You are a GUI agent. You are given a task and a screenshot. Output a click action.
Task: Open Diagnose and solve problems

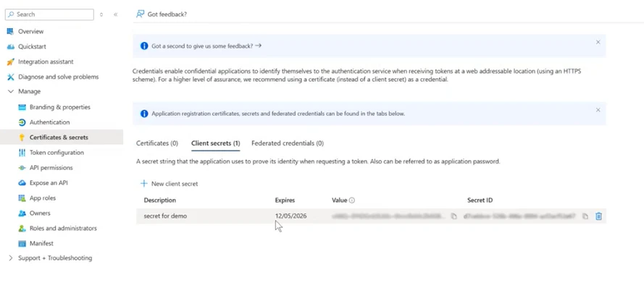coord(59,77)
